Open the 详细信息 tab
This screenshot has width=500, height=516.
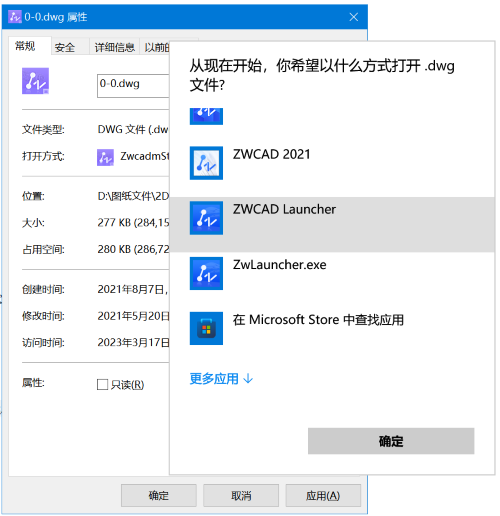click(x=114, y=47)
